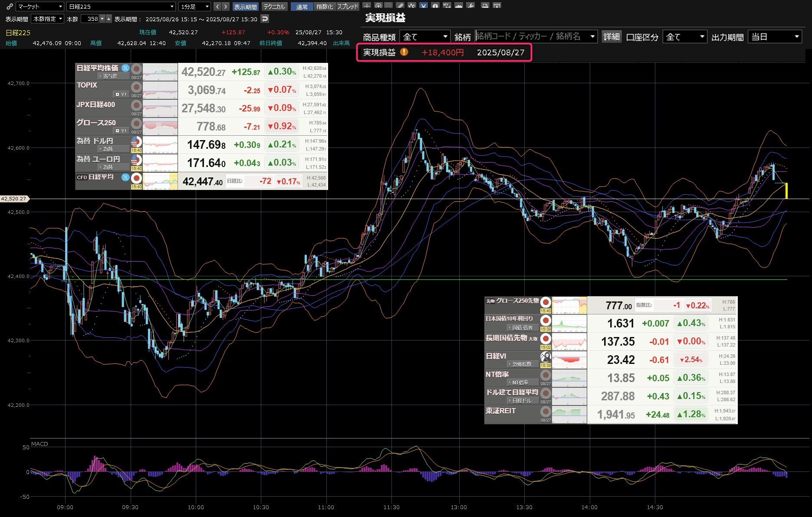Click the red circle icon for TOPIX
The height and width of the screenshot is (517, 812).
tap(136, 87)
